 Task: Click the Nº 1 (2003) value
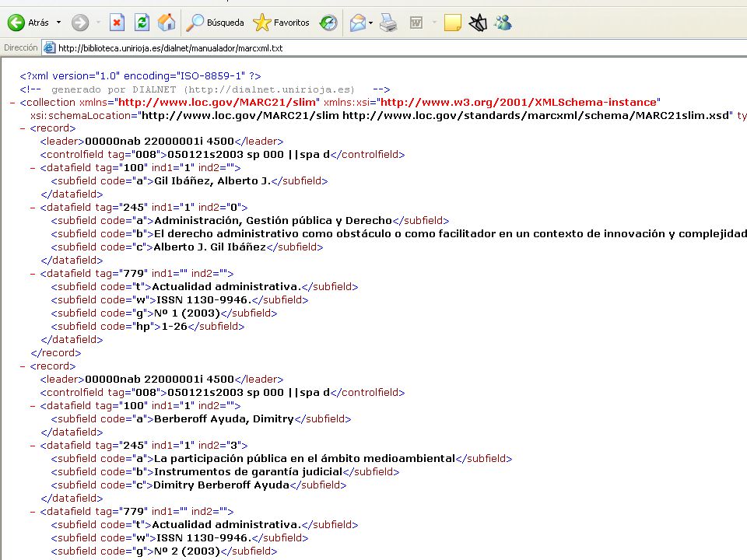[x=188, y=313]
